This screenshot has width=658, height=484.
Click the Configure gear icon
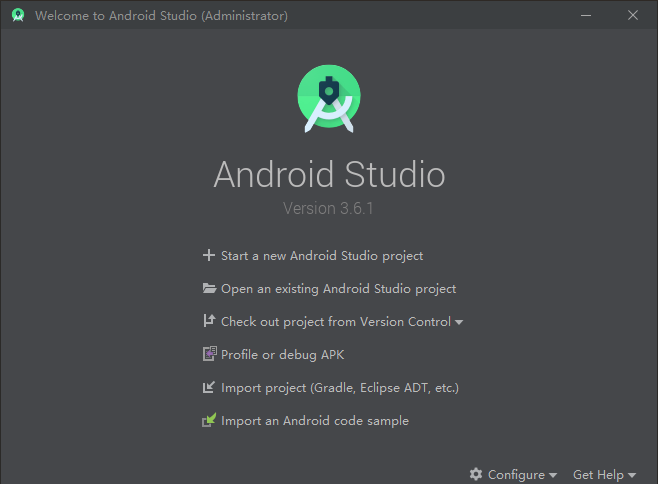click(x=476, y=475)
